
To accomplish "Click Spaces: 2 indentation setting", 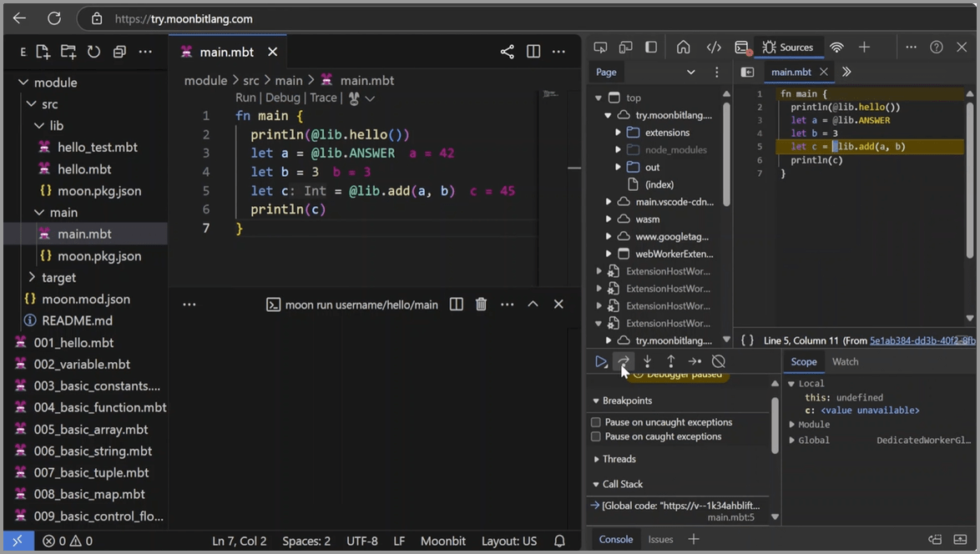I will tap(306, 541).
